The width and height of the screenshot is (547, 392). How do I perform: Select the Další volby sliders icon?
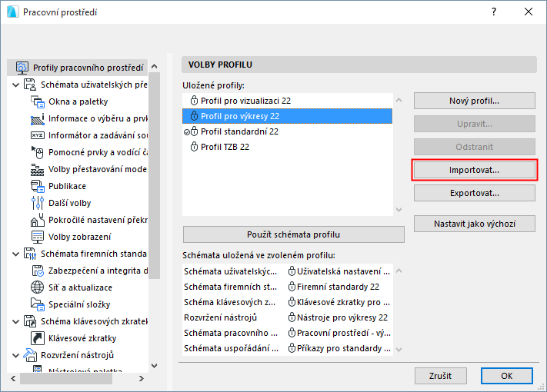click(x=38, y=203)
